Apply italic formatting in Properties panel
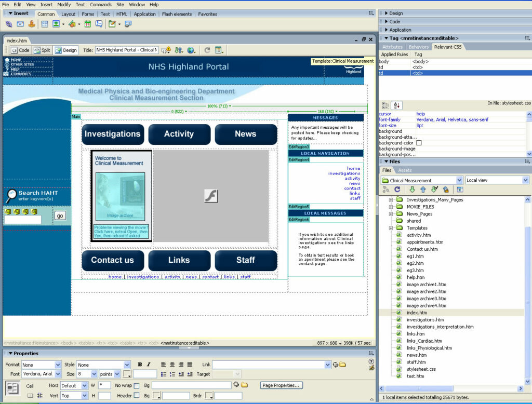 [149, 365]
